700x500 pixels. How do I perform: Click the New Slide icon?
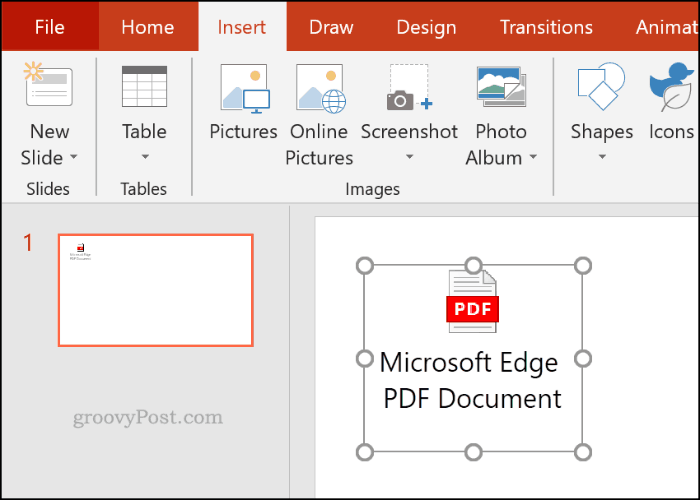(x=48, y=88)
